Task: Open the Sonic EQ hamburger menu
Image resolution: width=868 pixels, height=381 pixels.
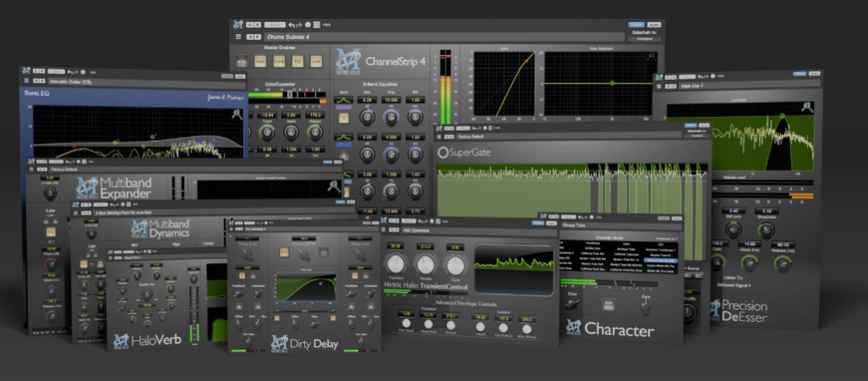Action: click(x=26, y=81)
